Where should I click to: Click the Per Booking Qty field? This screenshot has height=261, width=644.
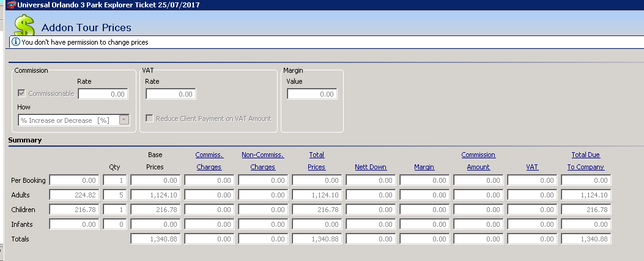coord(115,180)
